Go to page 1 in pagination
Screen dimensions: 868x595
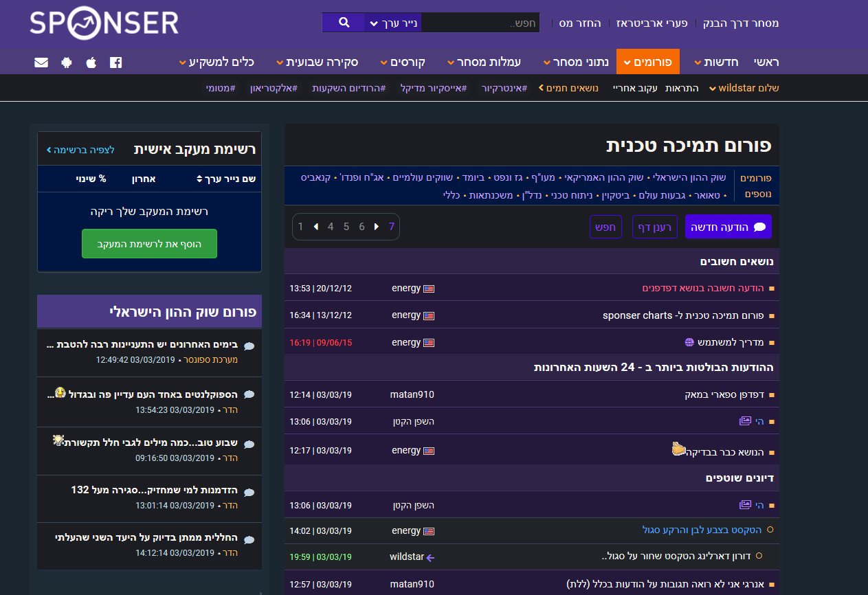click(x=300, y=227)
